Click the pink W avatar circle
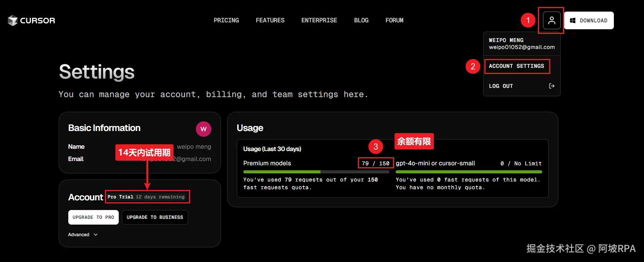 204,129
